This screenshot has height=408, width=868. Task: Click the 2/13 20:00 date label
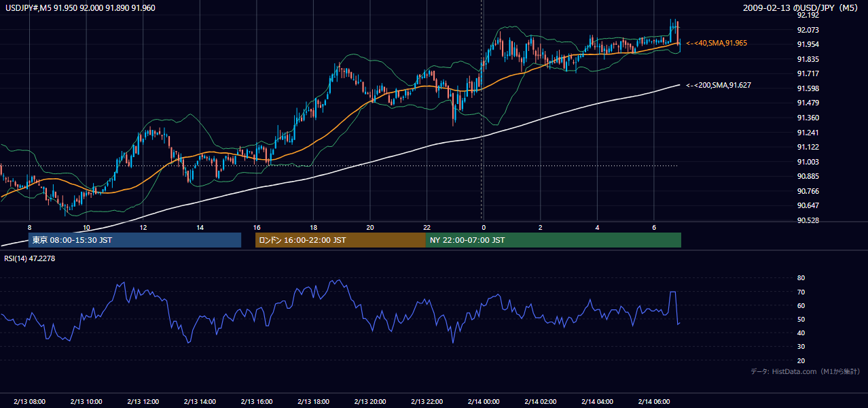pos(369,402)
